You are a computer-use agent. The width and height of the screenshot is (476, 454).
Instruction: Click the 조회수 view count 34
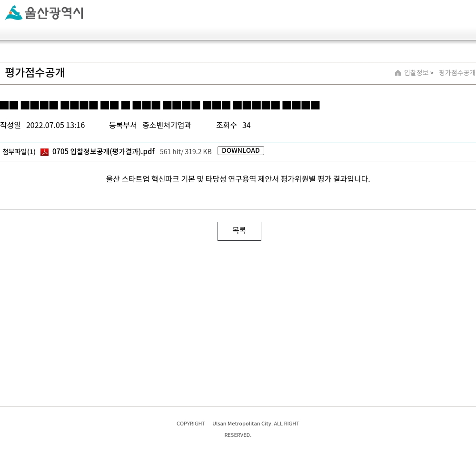pyautogui.click(x=246, y=125)
